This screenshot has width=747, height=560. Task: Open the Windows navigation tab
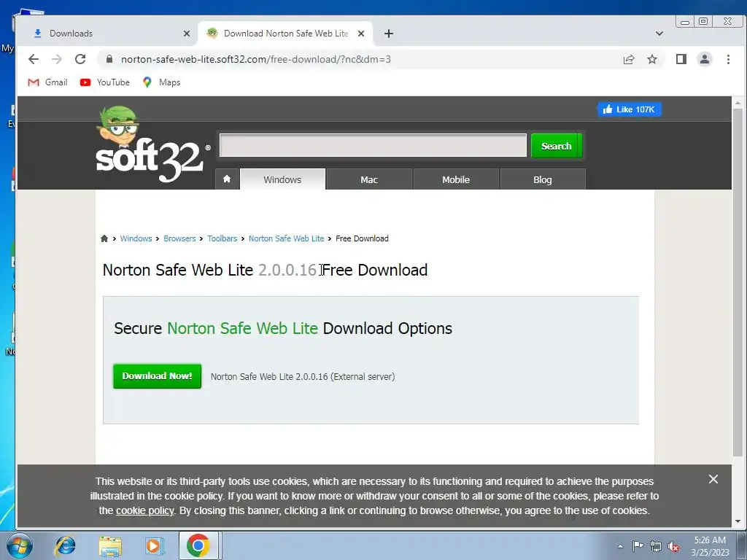tap(282, 179)
